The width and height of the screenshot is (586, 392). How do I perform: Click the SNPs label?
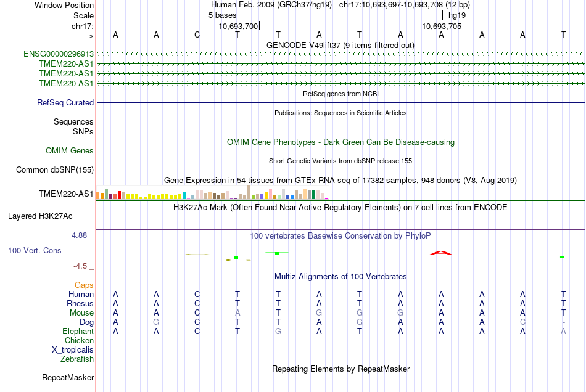click(83, 131)
